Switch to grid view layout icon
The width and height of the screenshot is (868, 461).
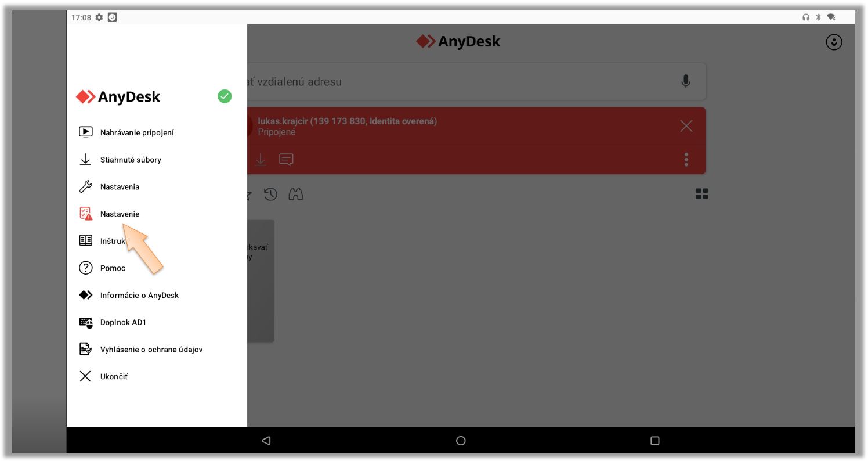[x=702, y=194]
